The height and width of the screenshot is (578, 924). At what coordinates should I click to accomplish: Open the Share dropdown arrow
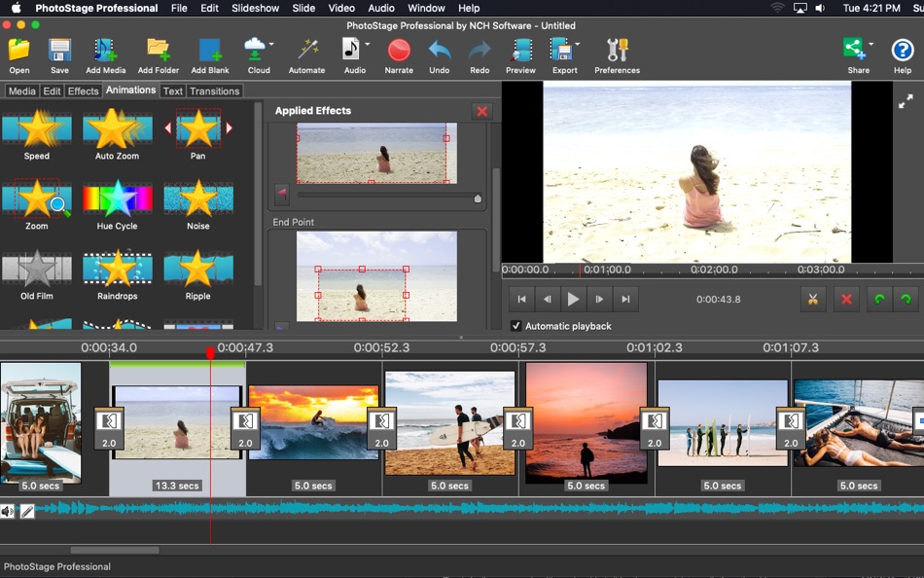point(871,42)
